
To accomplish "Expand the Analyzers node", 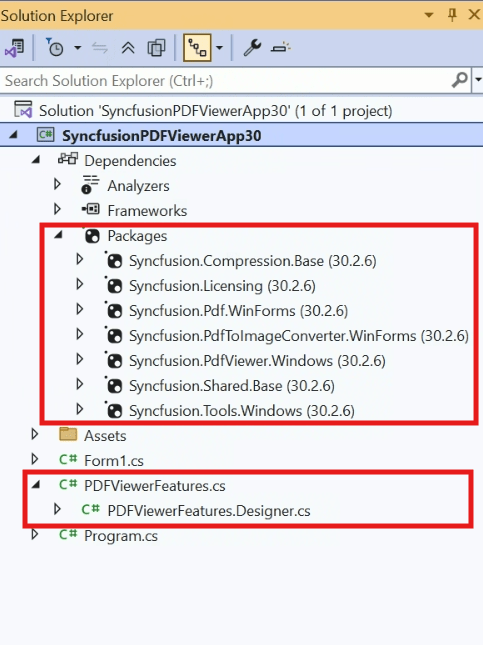I will [x=58, y=184].
